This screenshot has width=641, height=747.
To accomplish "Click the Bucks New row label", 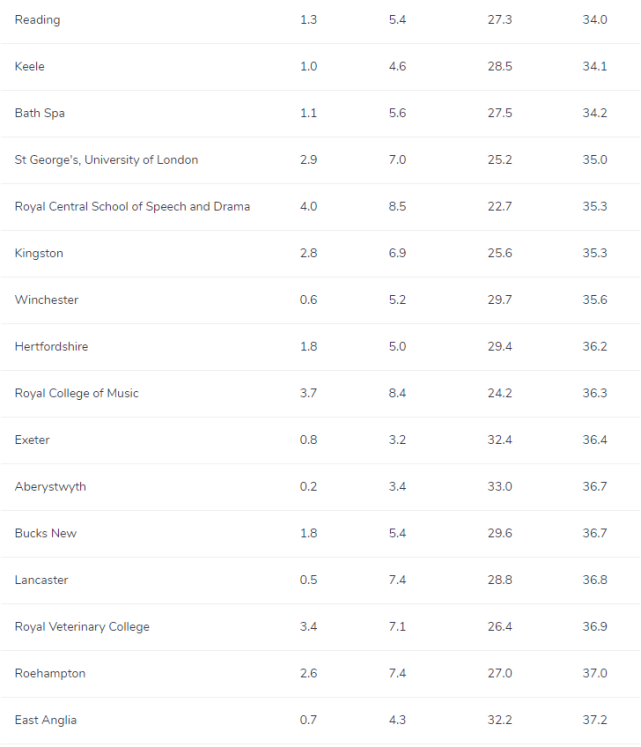I will pyautogui.click(x=46, y=533).
